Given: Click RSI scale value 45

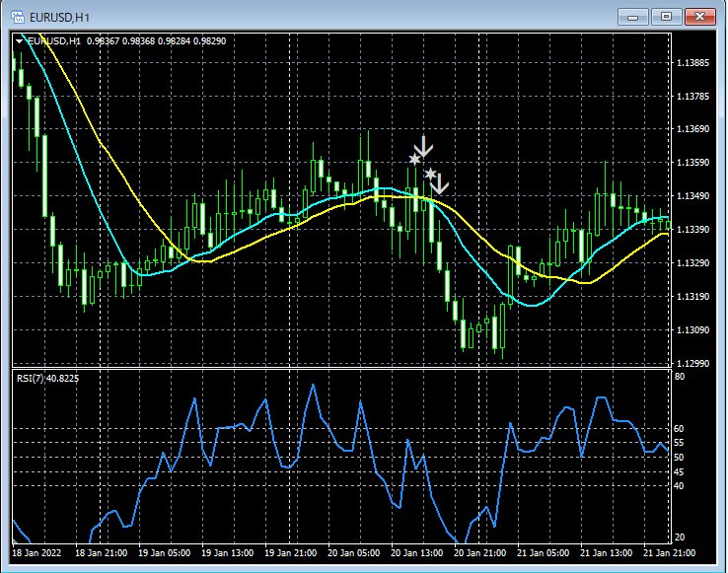Looking at the screenshot, I should tap(680, 471).
